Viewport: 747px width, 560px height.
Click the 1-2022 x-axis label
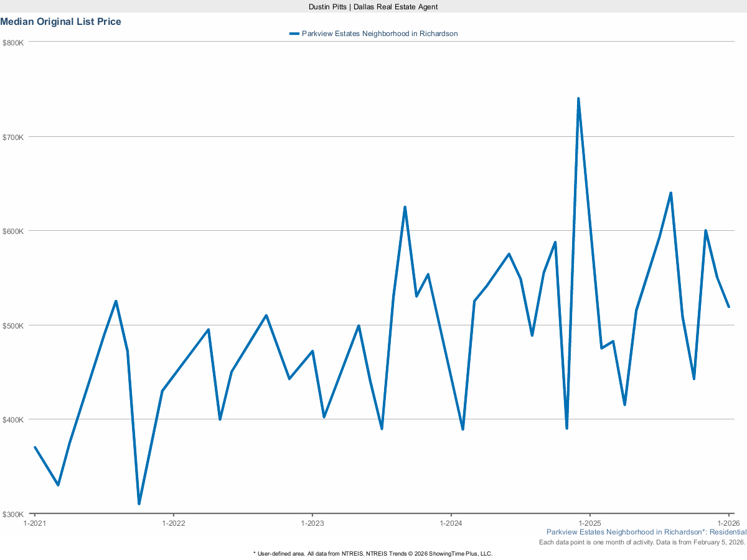pyautogui.click(x=173, y=523)
